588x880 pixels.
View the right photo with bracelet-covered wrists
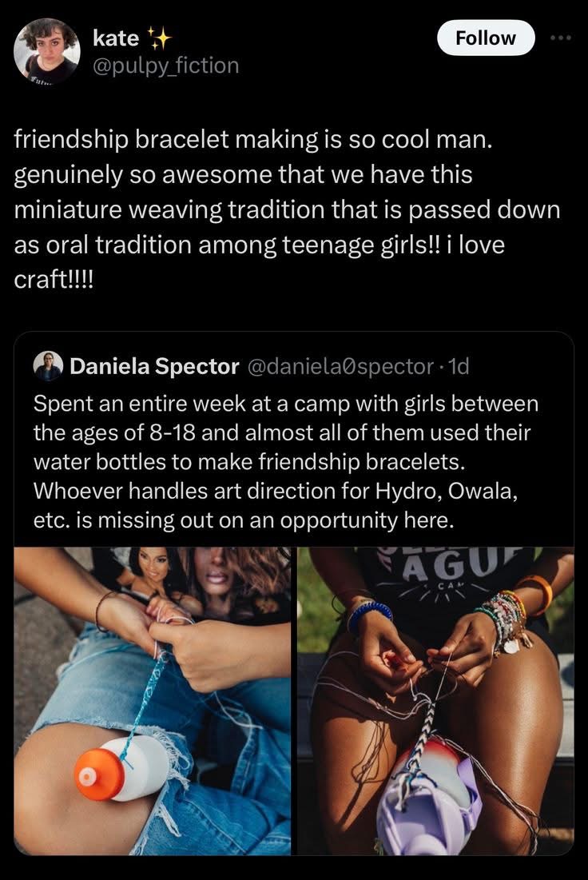[435, 700]
